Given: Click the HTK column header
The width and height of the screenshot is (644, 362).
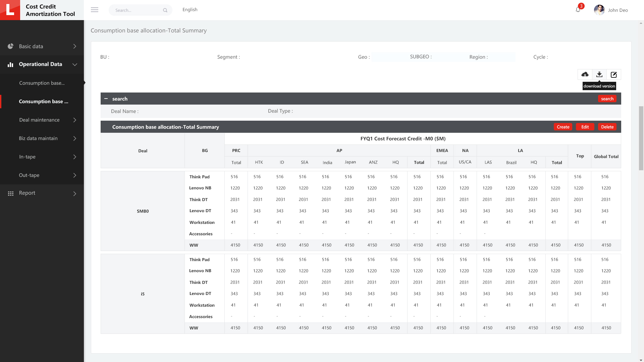Looking at the screenshot, I should coord(259,162).
